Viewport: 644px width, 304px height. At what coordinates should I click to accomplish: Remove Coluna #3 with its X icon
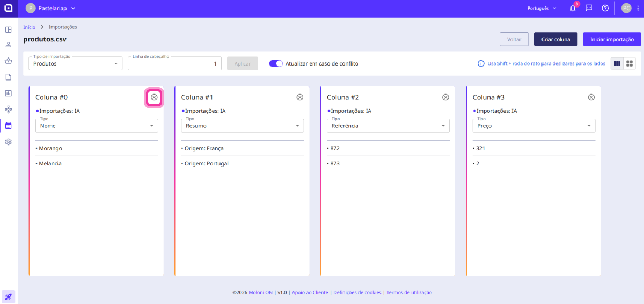point(591,97)
